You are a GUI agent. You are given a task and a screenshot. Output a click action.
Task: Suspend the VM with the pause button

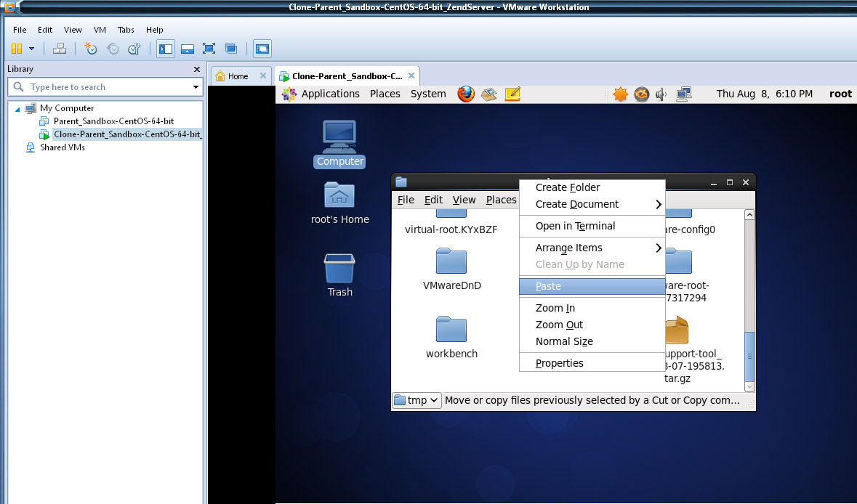click(17, 49)
